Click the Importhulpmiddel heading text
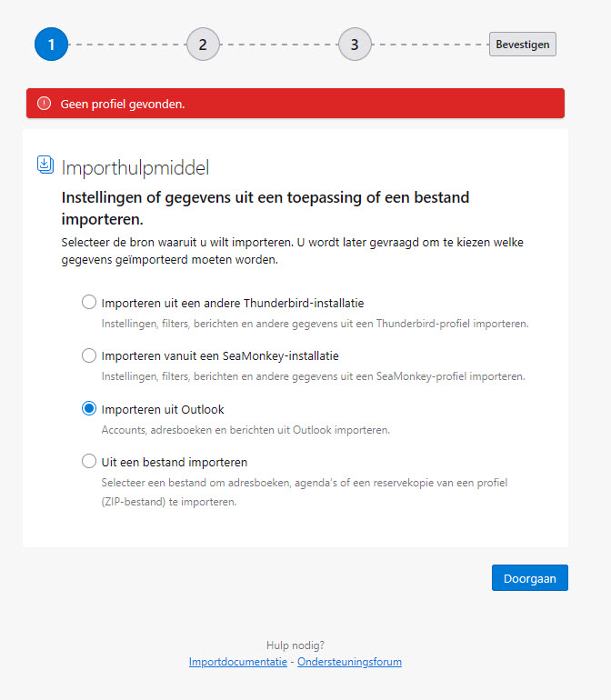Image resolution: width=611 pixels, height=700 pixels. (x=135, y=168)
